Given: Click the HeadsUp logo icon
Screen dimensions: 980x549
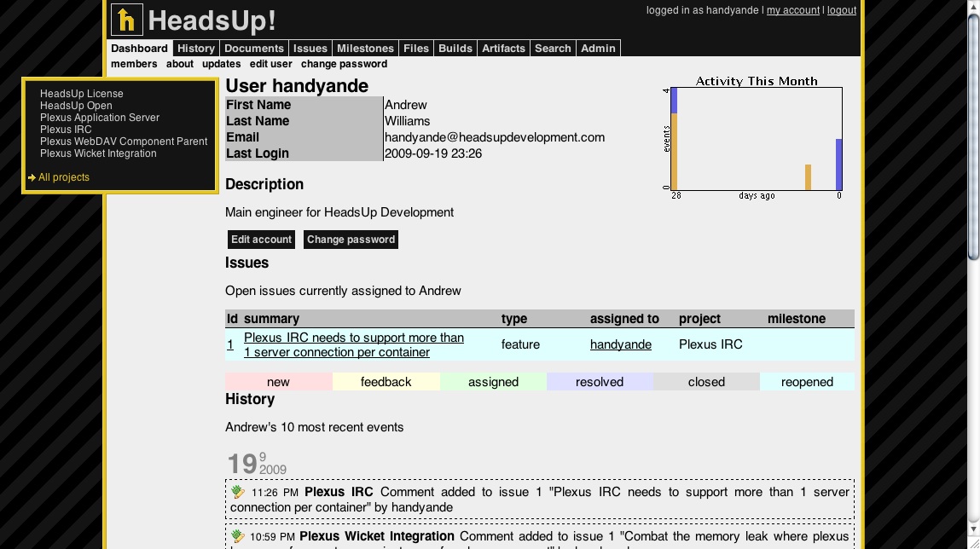Looking at the screenshot, I should pyautogui.click(x=126, y=20).
